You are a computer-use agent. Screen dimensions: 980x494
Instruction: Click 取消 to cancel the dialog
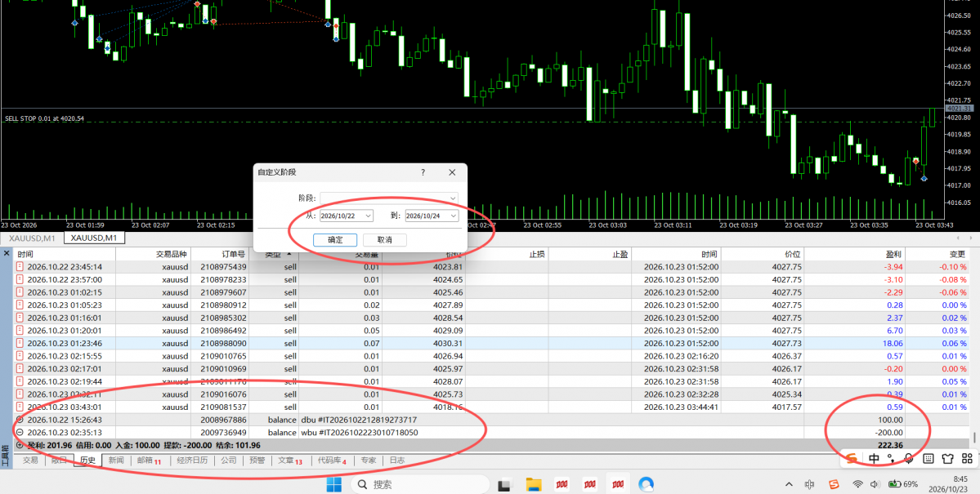pyautogui.click(x=384, y=240)
